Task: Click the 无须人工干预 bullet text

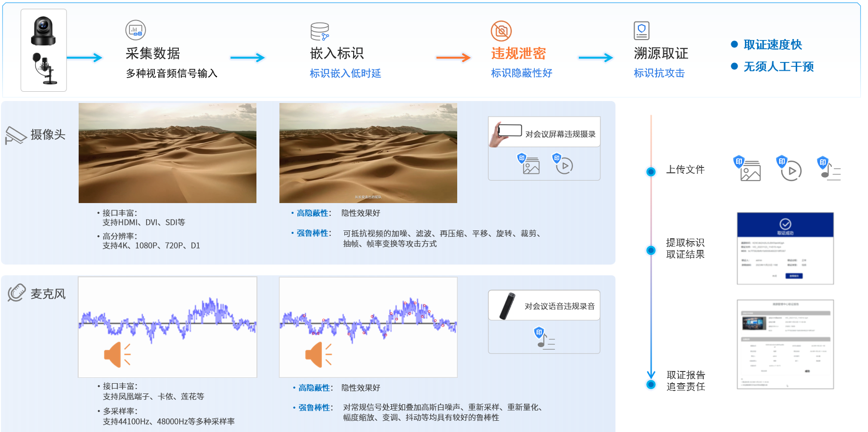Action: pos(779,66)
